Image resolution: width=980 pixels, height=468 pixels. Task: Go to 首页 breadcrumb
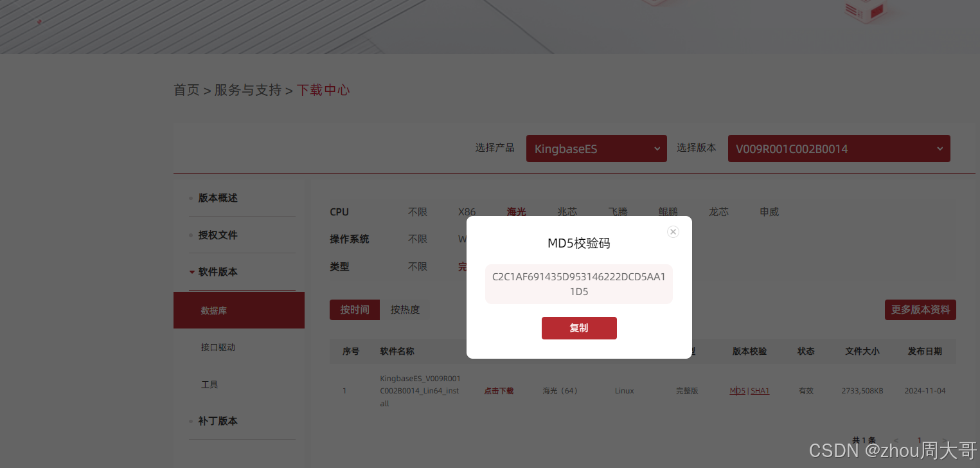click(186, 90)
